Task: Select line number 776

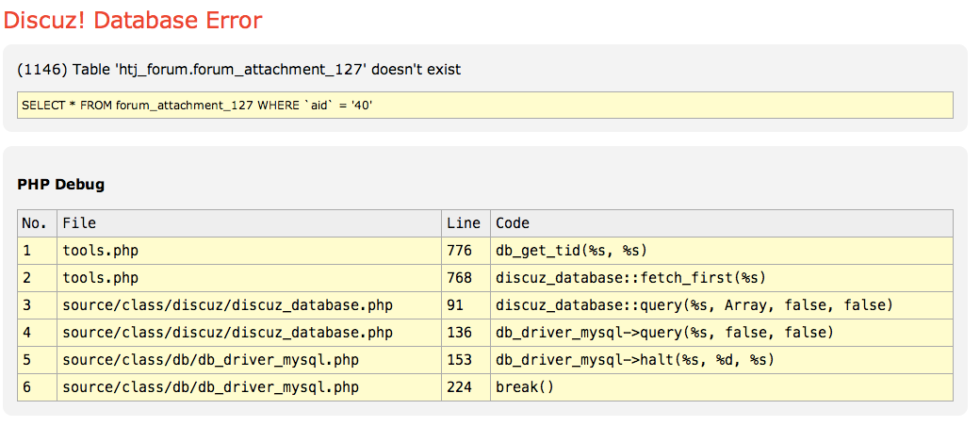Action: coord(460,251)
